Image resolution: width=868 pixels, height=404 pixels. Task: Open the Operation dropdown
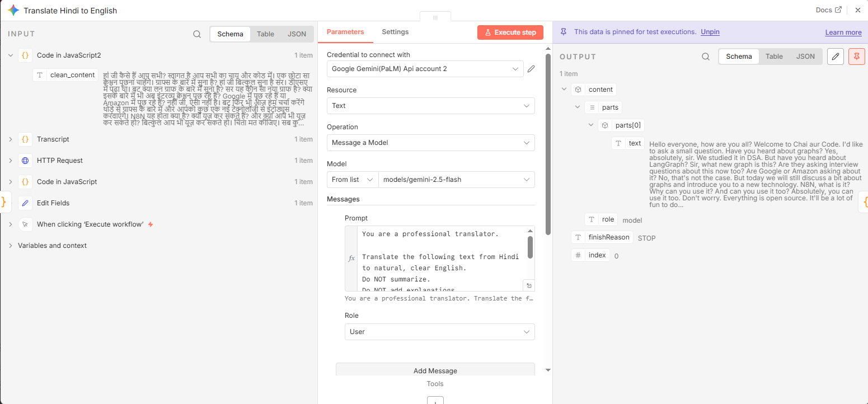[x=430, y=143]
